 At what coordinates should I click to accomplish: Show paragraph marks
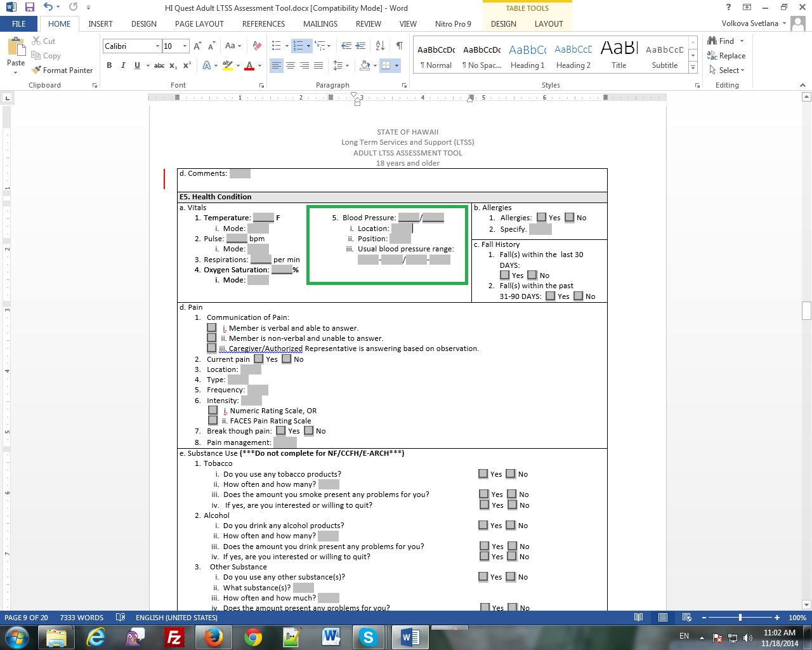(x=399, y=46)
